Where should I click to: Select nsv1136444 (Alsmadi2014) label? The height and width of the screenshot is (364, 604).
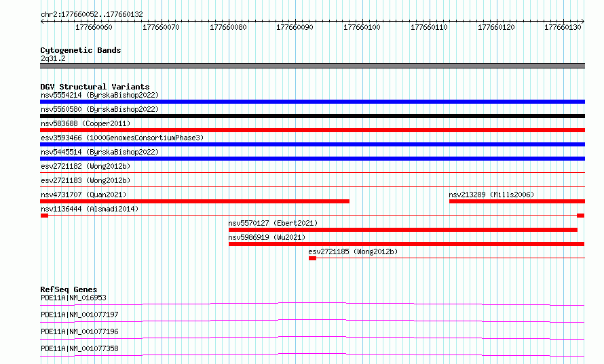pyautogui.click(x=90, y=209)
